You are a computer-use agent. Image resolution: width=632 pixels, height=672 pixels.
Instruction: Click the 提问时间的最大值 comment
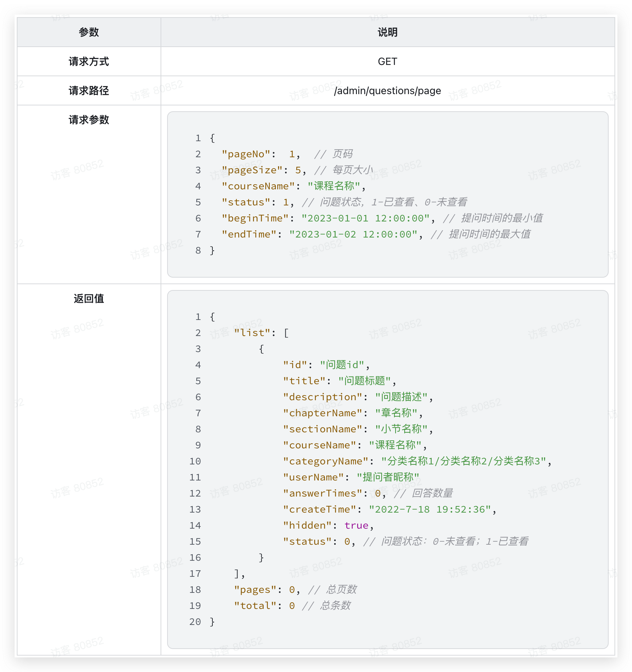coord(481,234)
